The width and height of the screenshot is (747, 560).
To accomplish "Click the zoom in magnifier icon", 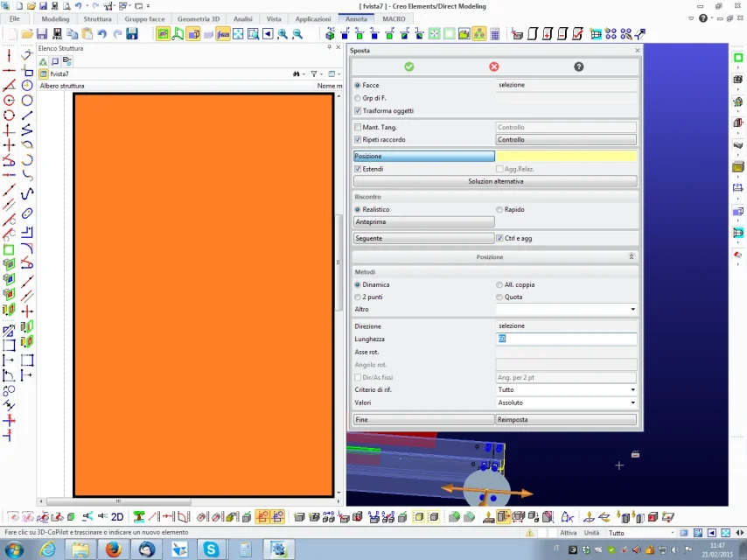I will (283, 34).
